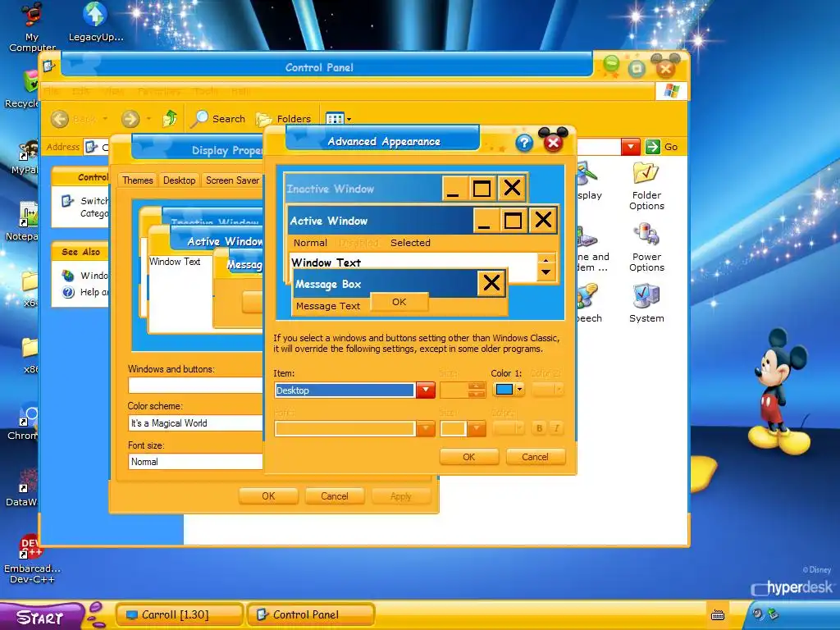Image resolution: width=840 pixels, height=630 pixels.
Task: Open the Color 1 swatch picker
Action: point(508,390)
